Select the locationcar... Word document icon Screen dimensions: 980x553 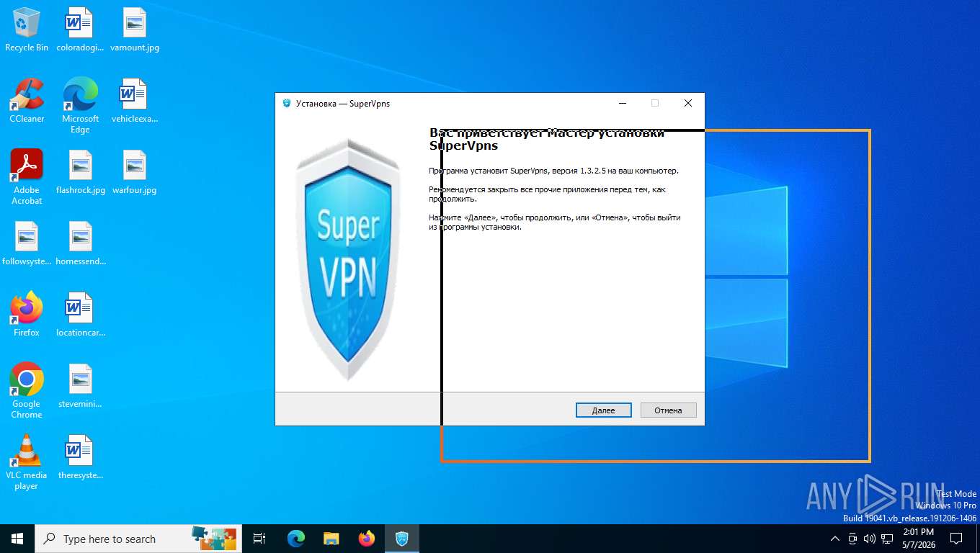[81, 315]
